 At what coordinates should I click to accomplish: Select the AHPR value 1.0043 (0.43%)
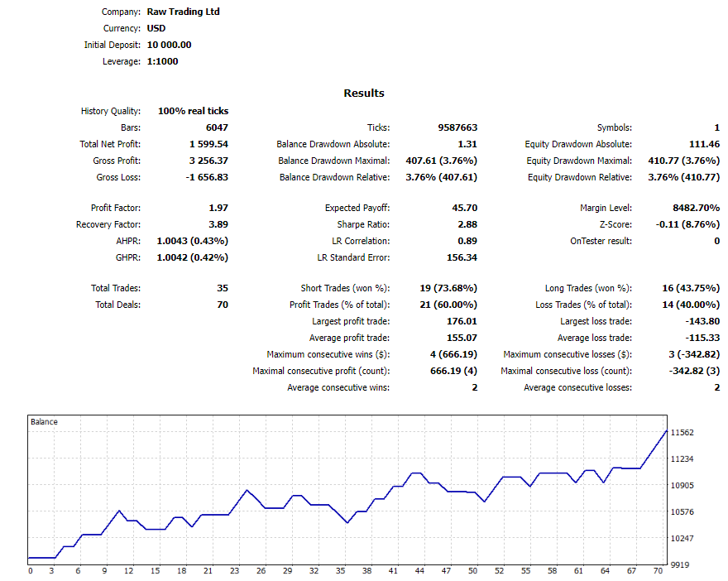point(192,241)
